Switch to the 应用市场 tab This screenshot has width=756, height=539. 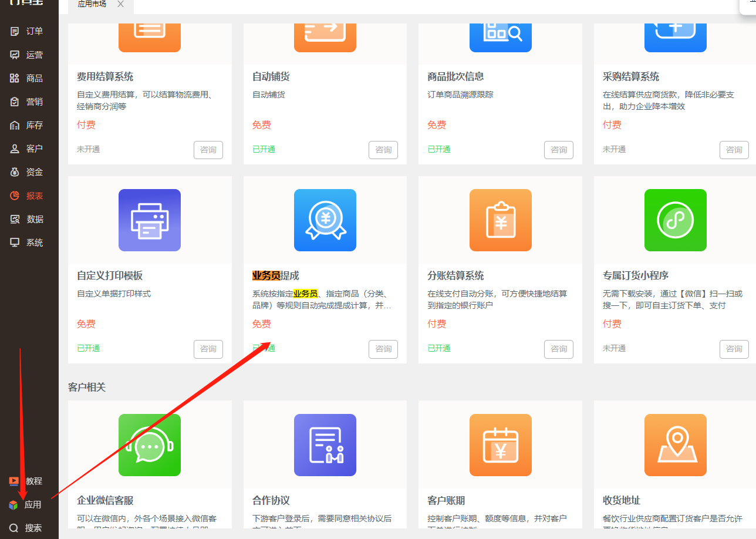coord(92,4)
